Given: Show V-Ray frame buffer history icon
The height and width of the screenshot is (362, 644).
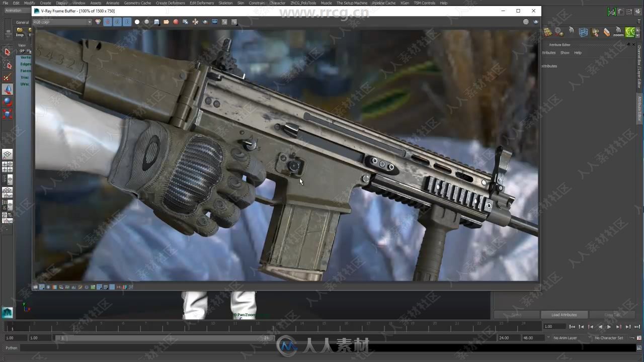Looking at the screenshot, I should tap(215, 22).
